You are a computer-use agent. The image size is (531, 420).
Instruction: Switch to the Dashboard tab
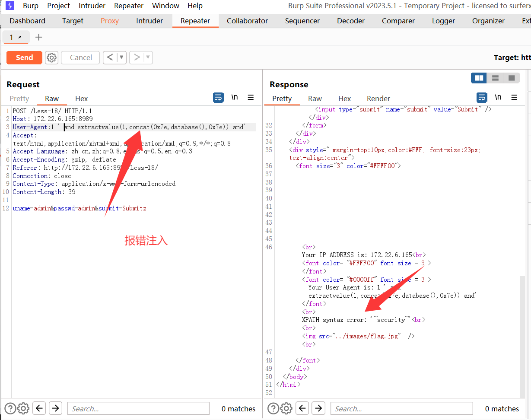(27, 21)
